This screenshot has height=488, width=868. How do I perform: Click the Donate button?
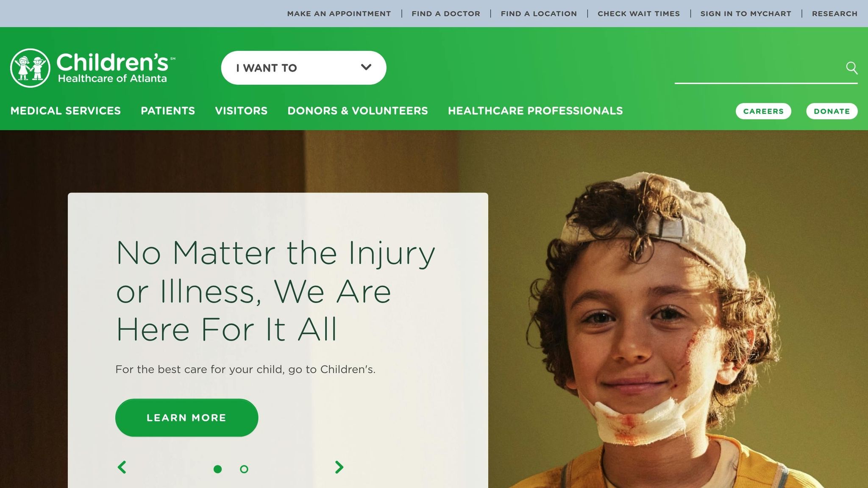(832, 111)
